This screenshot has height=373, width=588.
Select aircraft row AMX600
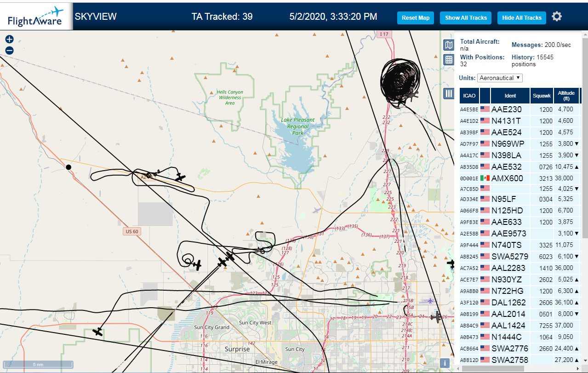(519, 178)
